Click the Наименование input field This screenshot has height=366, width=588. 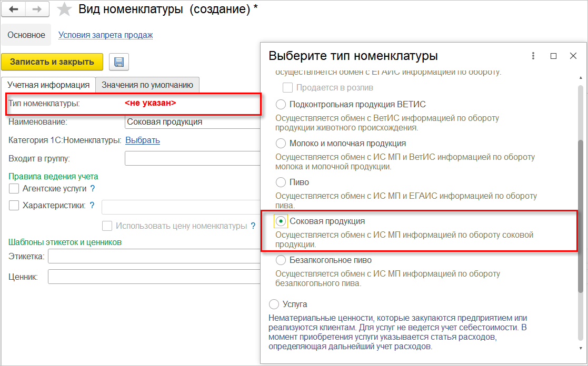[192, 122]
